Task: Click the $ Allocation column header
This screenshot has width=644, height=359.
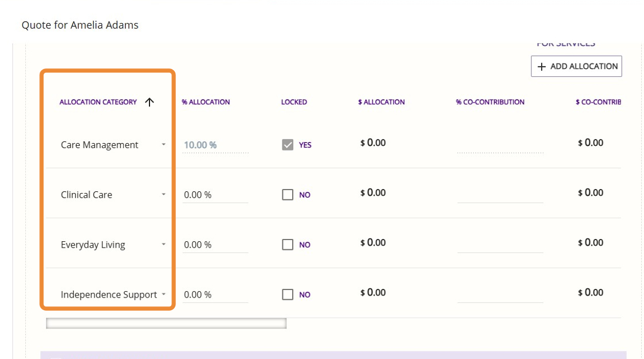Action: pos(381,102)
